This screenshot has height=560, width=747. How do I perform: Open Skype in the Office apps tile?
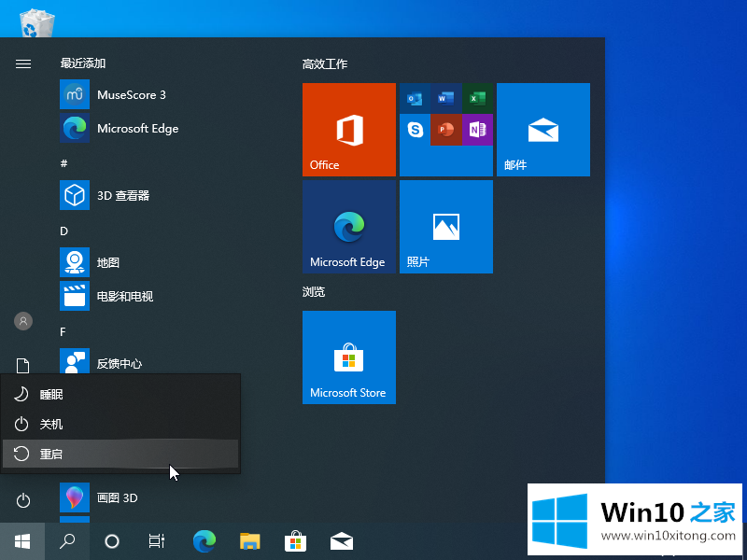[x=415, y=130]
